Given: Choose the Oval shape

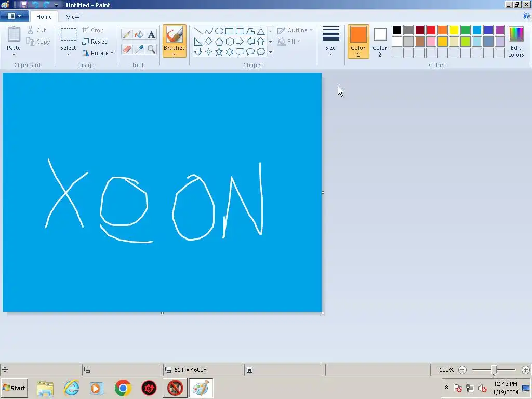Looking at the screenshot, I should pos(219,31).
